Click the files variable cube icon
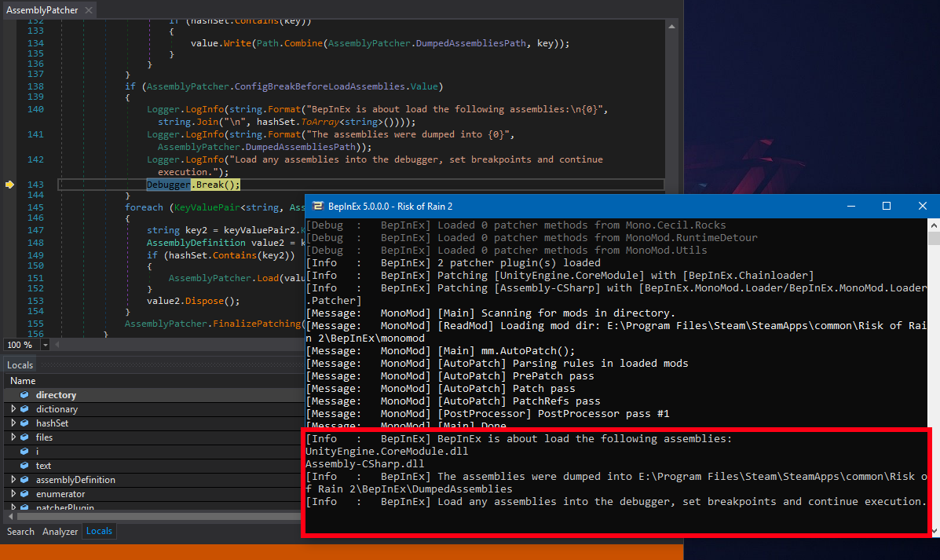This screenshot has width=940, height=560. [24, 437]
